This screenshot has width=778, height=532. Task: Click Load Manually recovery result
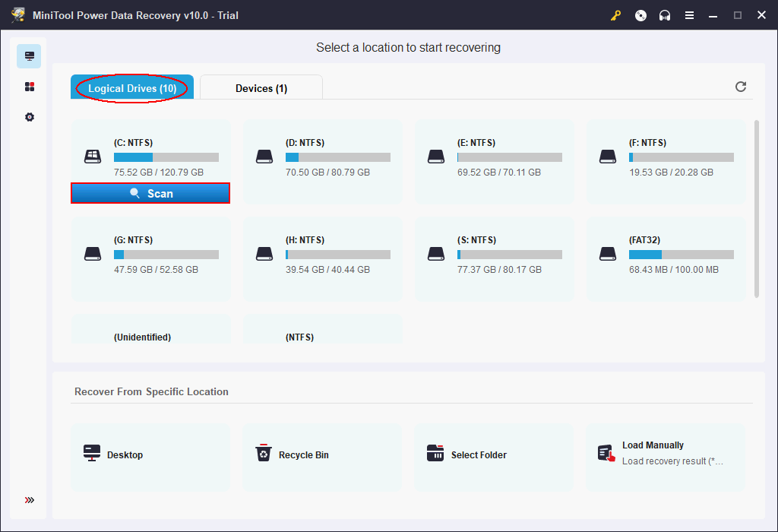pyautogui.click(x=666, y=454)
